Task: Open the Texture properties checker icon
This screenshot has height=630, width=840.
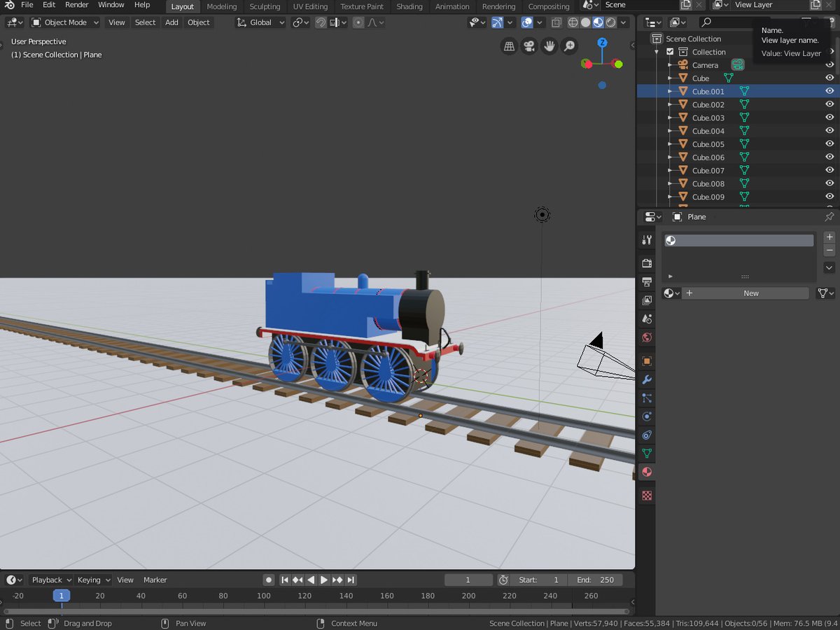Action: click(x=647, y=496)
